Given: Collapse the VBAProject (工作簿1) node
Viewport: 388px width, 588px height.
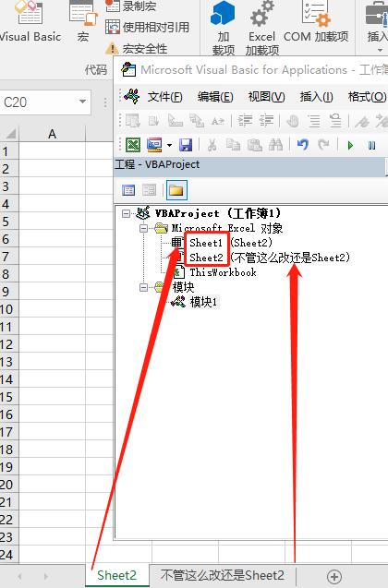Looking at the screenshot, I should pyautogui.click(x=126, y=214).
